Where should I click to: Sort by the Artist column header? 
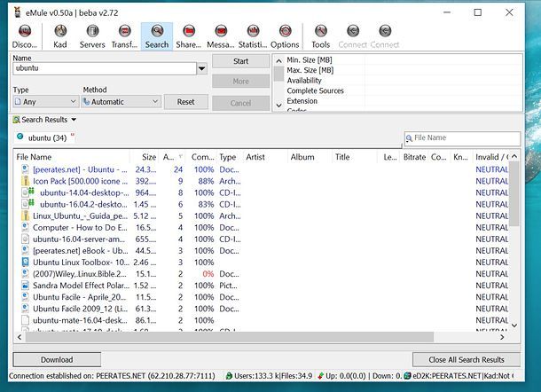coord(265,157)
